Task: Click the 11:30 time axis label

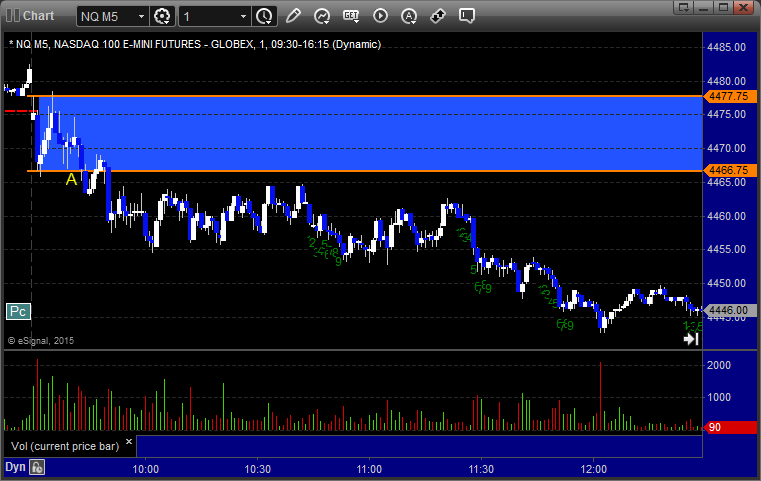Action: [481, 469]
